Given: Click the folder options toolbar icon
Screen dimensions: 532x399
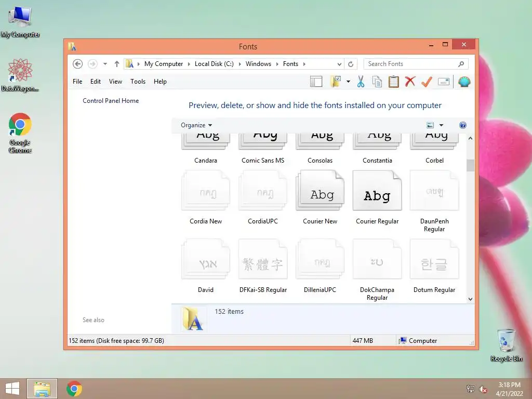Looking at the screenshot, I should (x=336, y=82).
